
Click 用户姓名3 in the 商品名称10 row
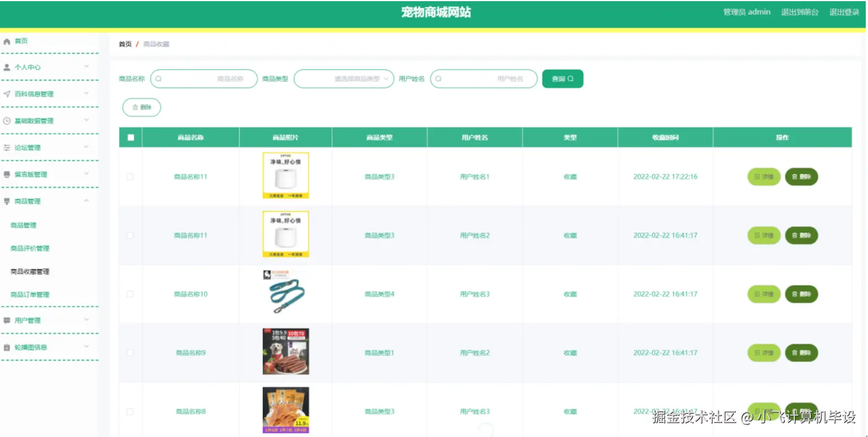(475, 294)
